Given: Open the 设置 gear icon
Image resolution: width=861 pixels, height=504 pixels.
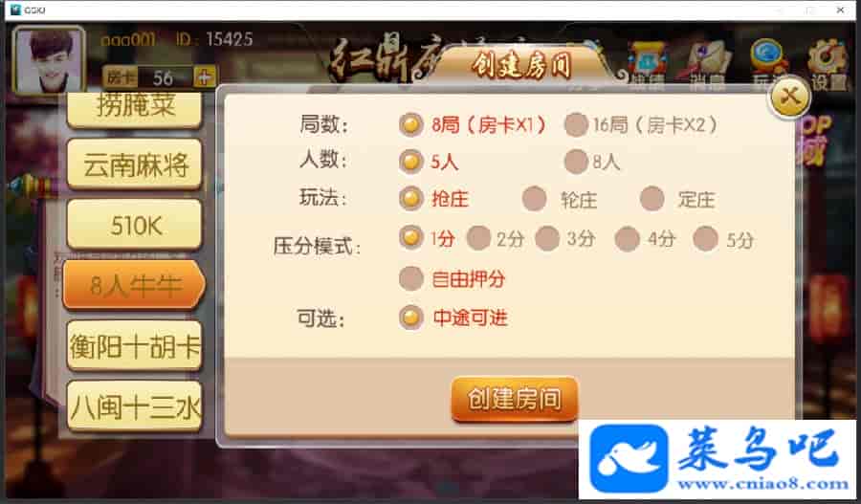Looking at the screenshot, I should pyautogui.click(x=828, y=64).
